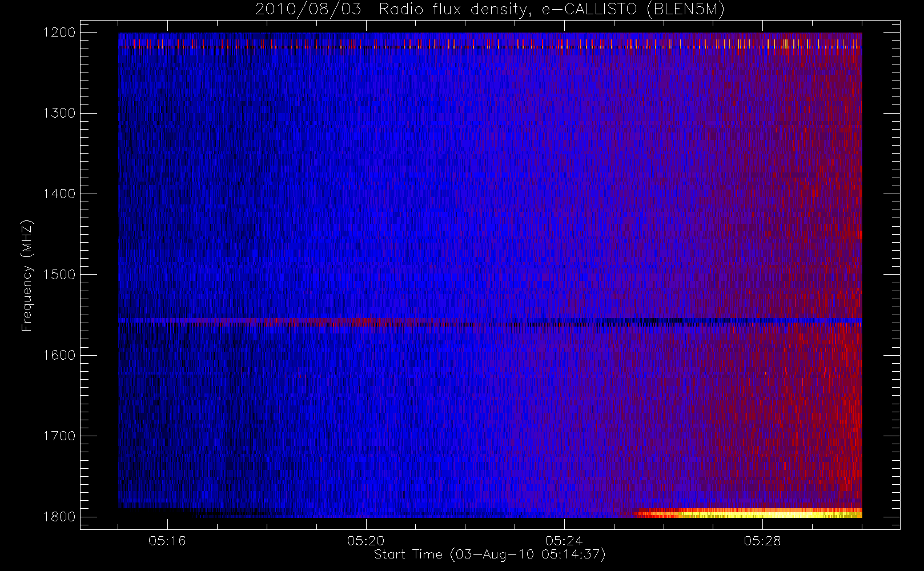Click the 1300 frequency axis label
This screenshot has height=571, width=924.
pyautogui.click(x=59, y=113)
